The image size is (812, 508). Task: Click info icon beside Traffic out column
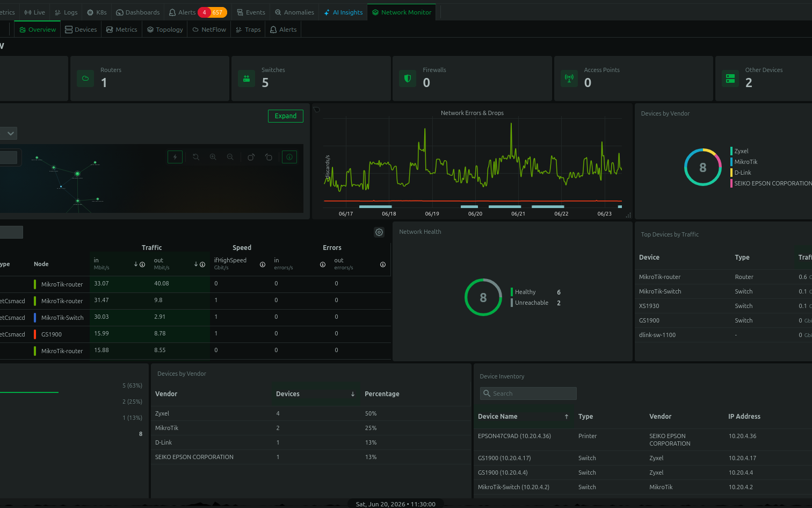point(202,264)
